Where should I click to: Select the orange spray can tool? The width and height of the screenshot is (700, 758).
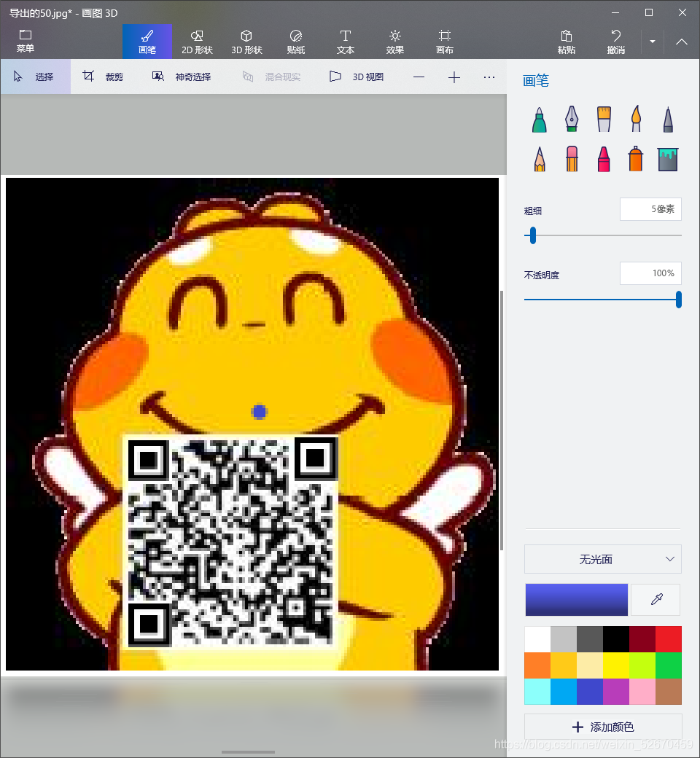tap(636, 159)
